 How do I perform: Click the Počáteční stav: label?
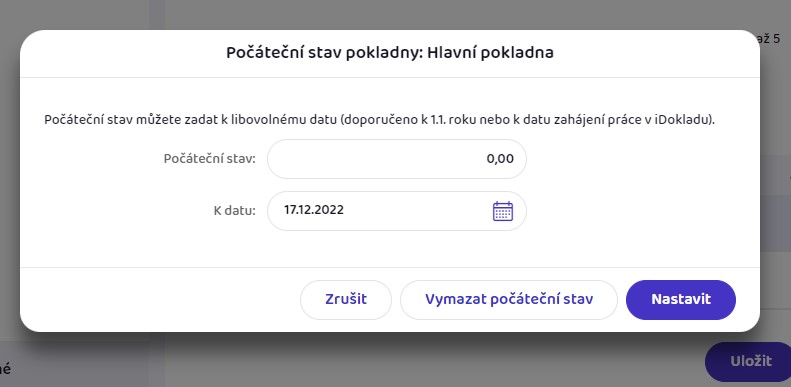click(x=210, y=159)
